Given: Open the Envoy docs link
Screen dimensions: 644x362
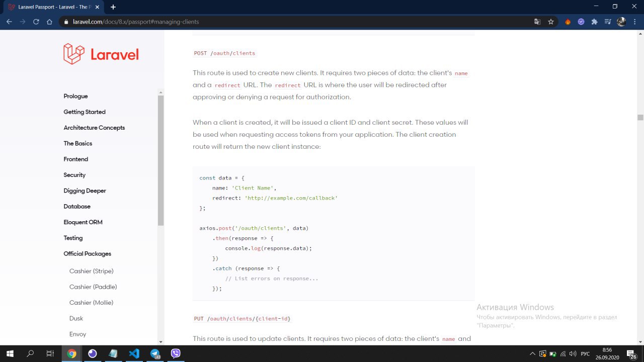Looking at the screenshot, I should [x=78, y=334].
